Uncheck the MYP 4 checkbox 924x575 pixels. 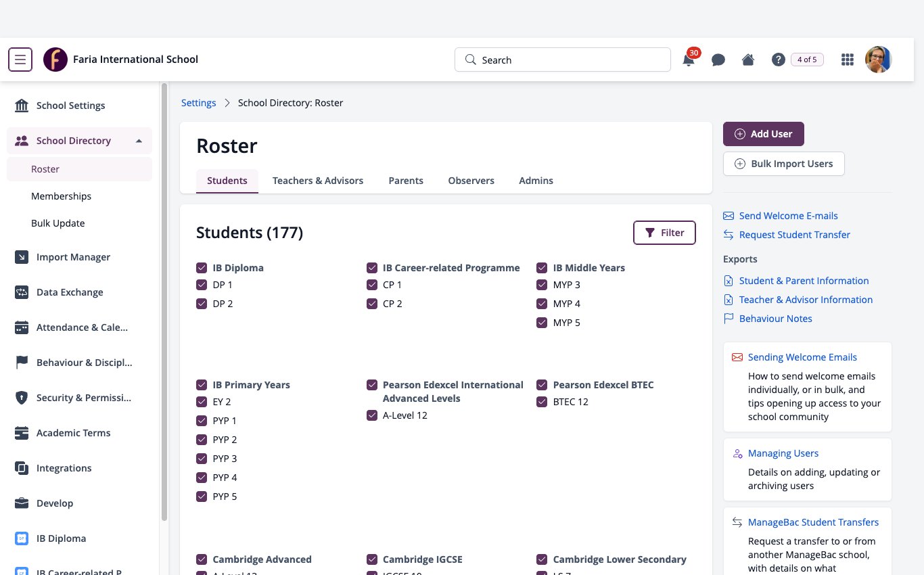pos(542,304)
